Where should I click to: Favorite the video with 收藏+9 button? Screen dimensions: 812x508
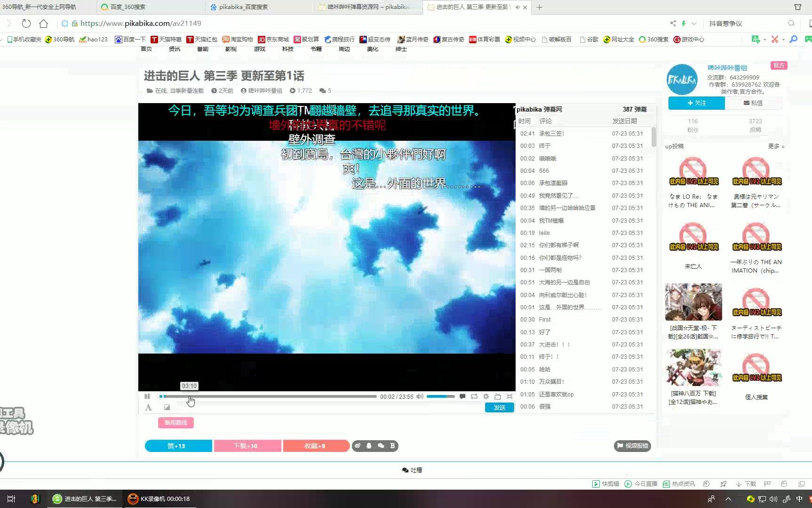[x=316, y=446]
